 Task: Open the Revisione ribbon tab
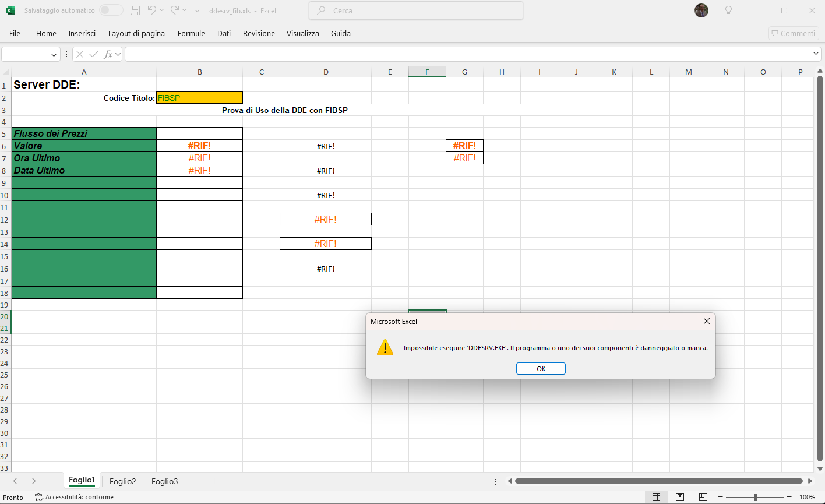259,33
